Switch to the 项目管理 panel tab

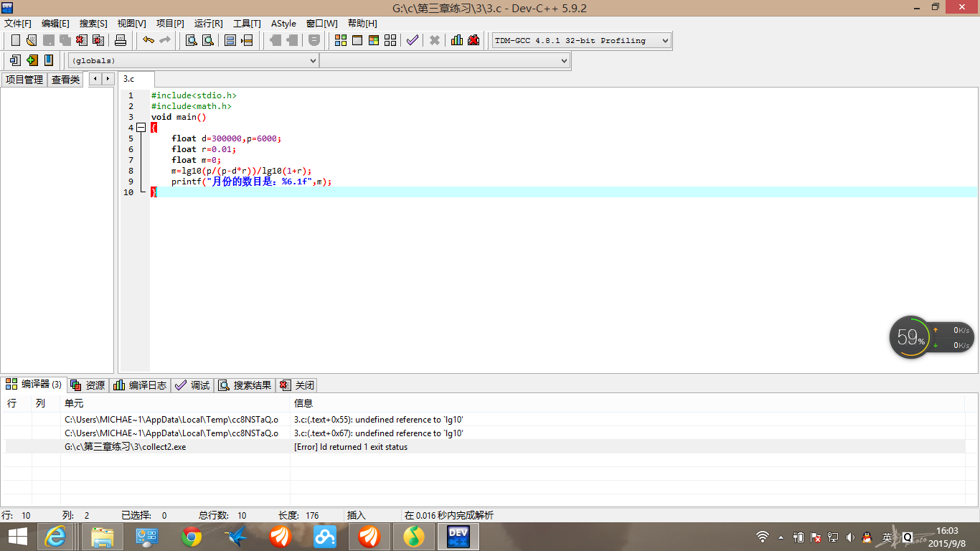[x=24, y=80]
